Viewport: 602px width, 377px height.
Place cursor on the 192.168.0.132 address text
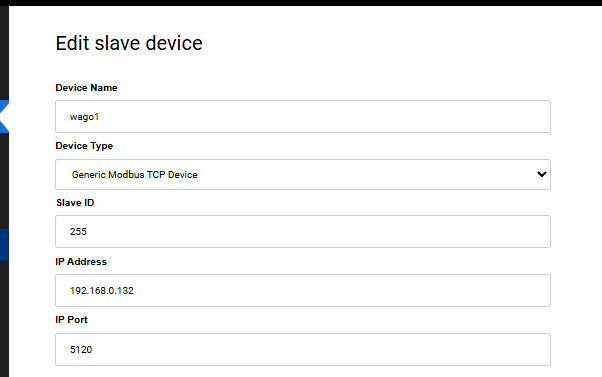pyautogui.click(x=102, y=291)
